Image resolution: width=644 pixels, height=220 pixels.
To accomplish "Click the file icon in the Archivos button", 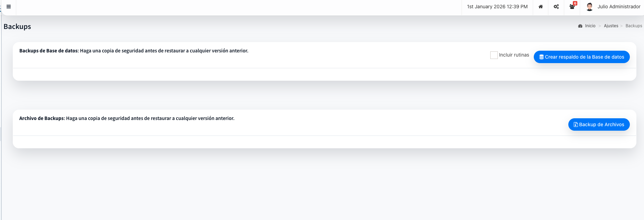I will pos(576,124).
